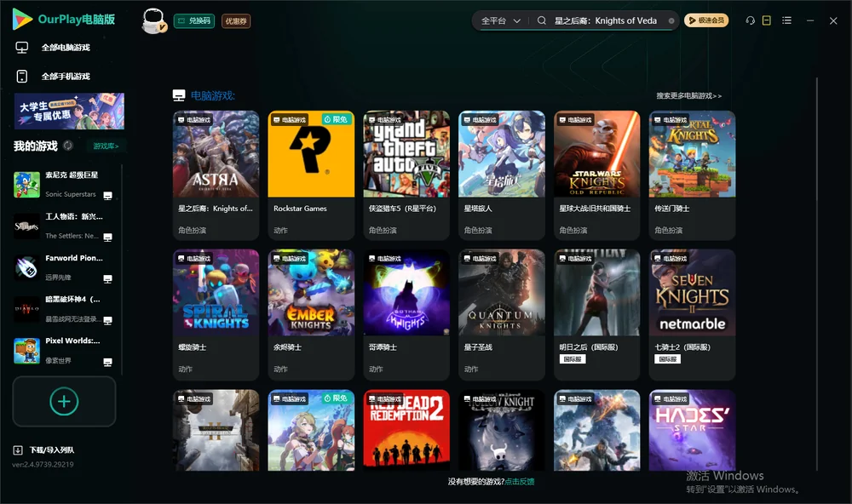Click The Settlers game icon

[26, 226]
